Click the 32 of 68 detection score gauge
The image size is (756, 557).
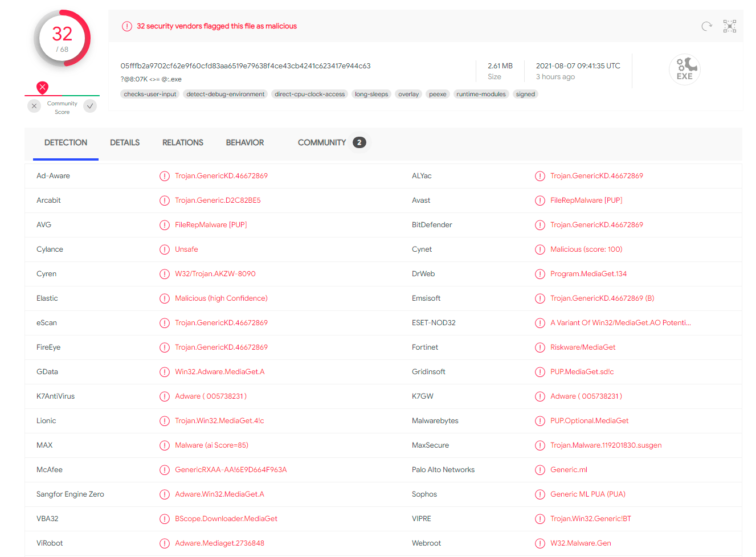coord(62,38)
